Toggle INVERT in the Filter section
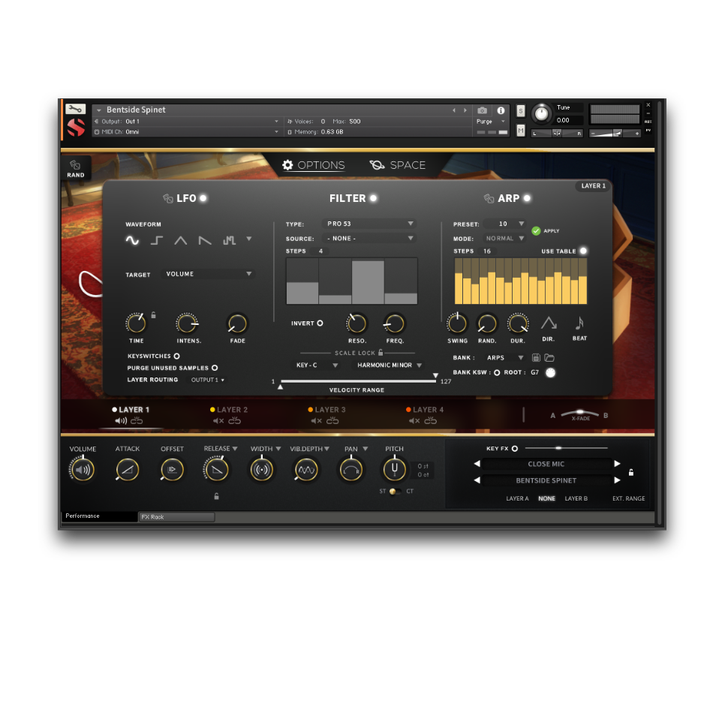Image resolution: width=728 pixels, height=728 pixels. 319,323
